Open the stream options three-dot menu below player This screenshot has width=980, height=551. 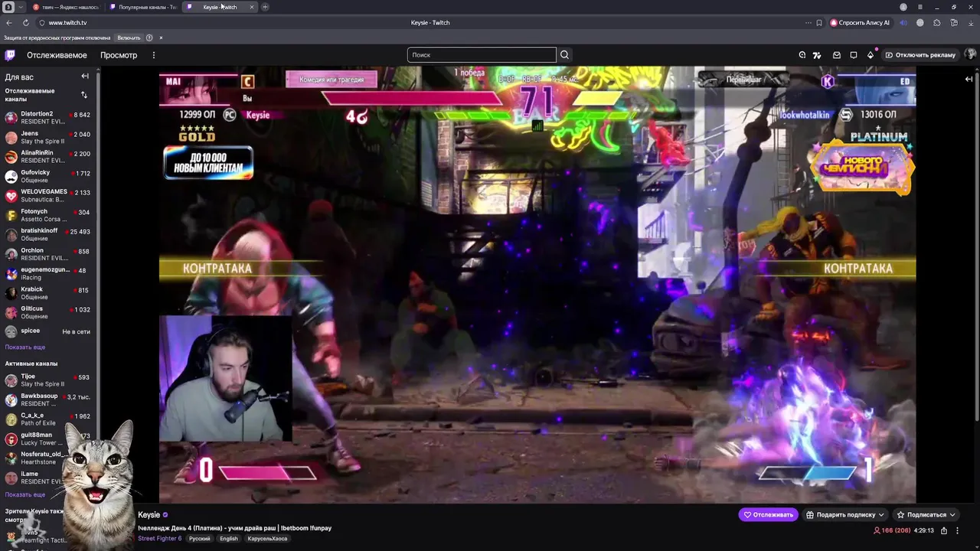[x=958, y=530]
